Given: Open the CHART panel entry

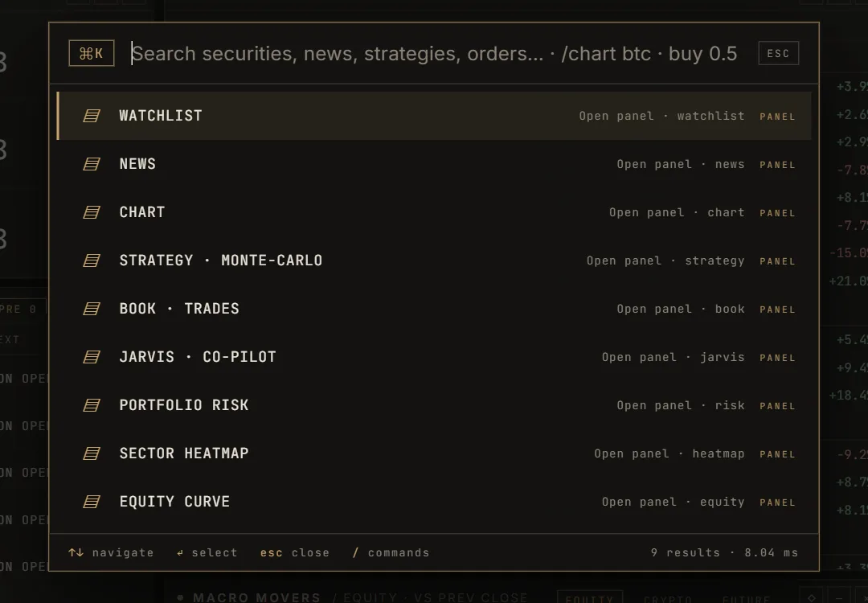Looking at the screenshot, I should 434,212.
